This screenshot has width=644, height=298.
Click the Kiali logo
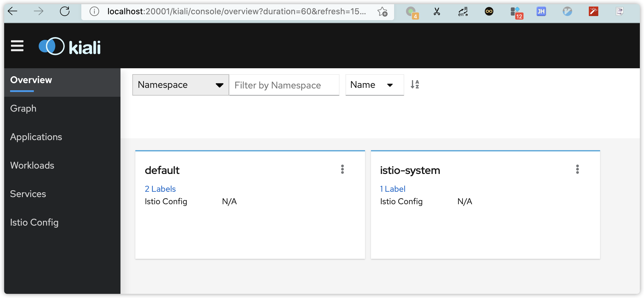[x=70, y=46]
